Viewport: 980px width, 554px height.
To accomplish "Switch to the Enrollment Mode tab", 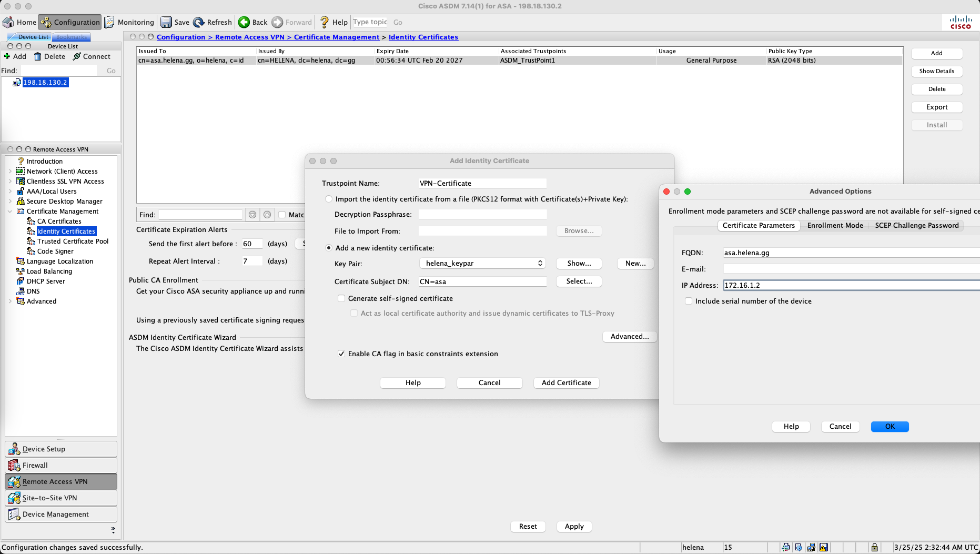I will point(835,225).
